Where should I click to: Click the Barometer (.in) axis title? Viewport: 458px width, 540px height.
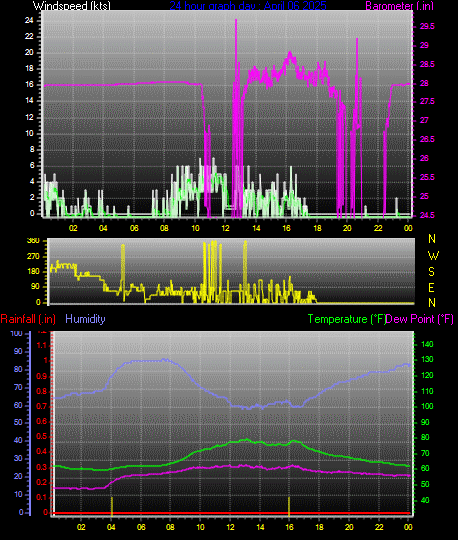(x=399, y=6)
